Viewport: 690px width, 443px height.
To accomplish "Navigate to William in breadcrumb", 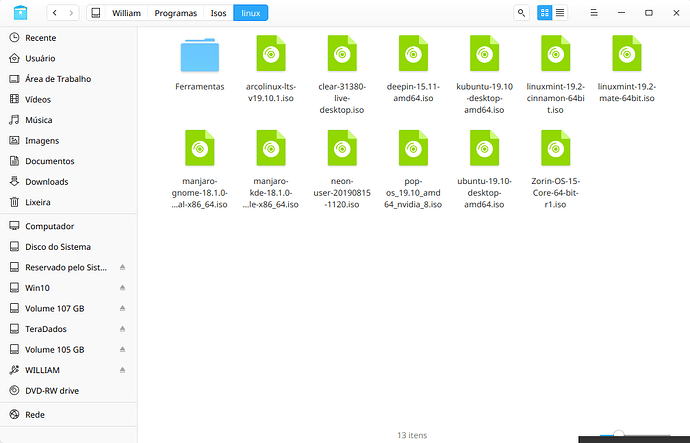I will tap(126, 13).
